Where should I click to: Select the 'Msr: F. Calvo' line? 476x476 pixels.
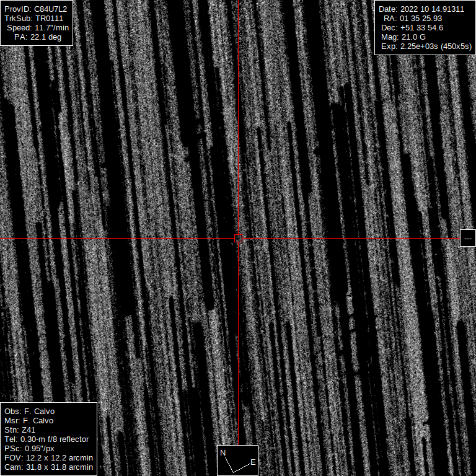coord(29,421)
